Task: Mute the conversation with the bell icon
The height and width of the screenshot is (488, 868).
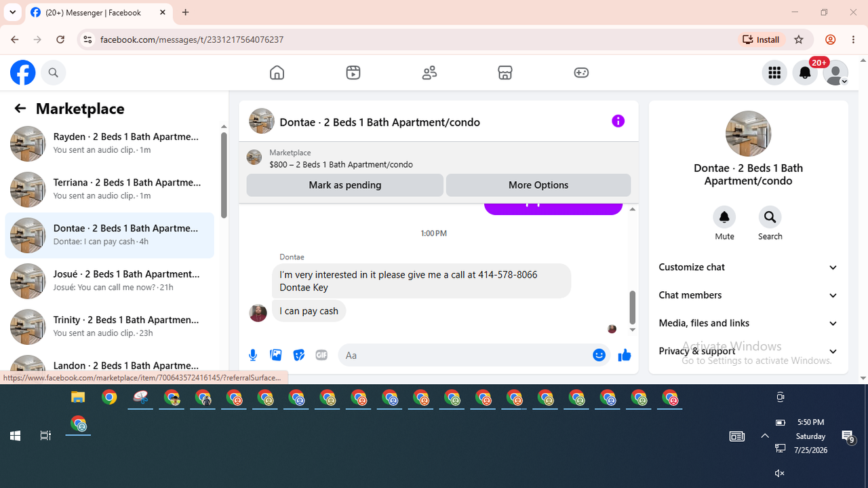Action: 724,217
